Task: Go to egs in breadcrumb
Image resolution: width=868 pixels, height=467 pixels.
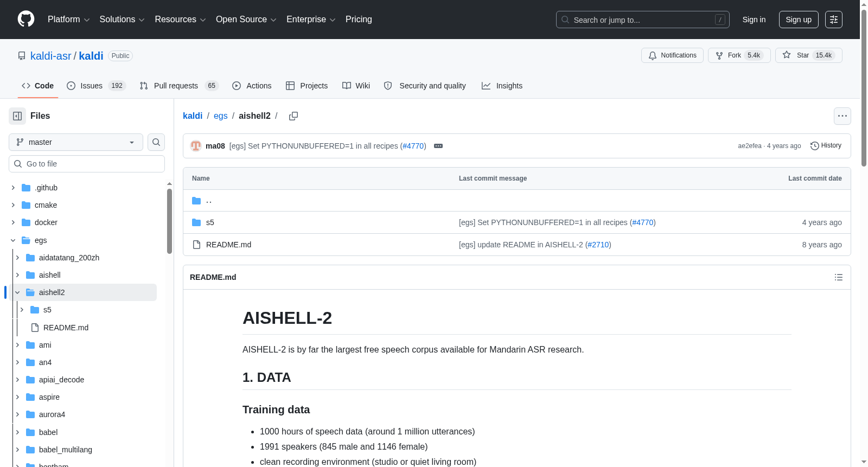Action: (221, 116)
